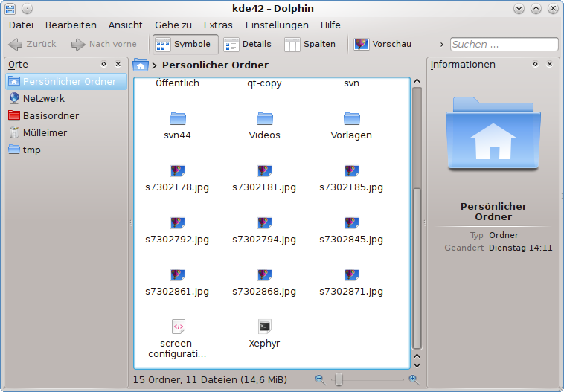The height and width of the screenshot is (392, 564).
Task: Click in the Suchen search field
Action: [504, 45]
